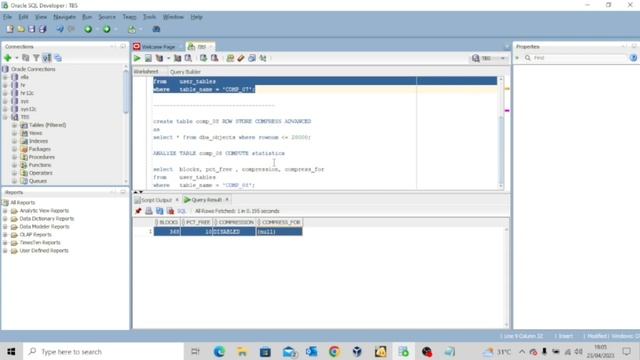Click the BLOCKS column header
This screenshot has height=360, width=640.
click(167, 222)
